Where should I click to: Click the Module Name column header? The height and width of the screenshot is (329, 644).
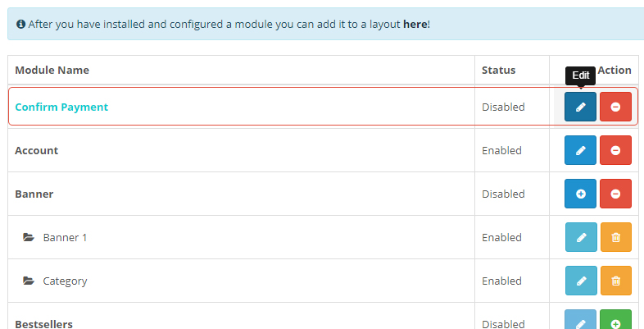pyautogui.click(x=52, y=70)
